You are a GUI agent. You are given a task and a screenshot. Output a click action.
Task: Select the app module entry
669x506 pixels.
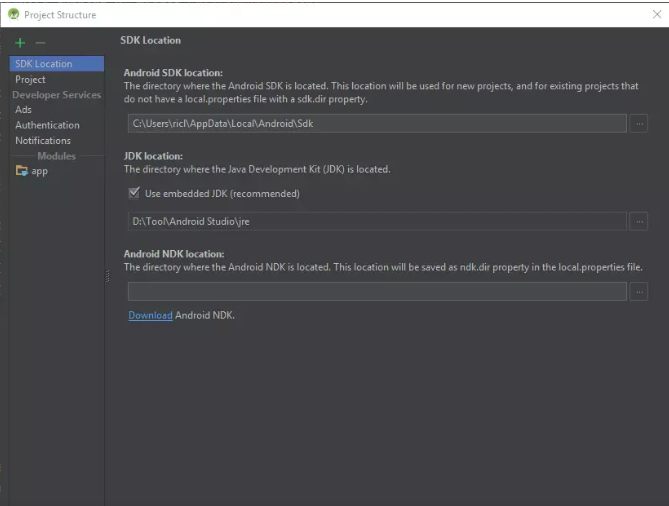pos(39,171)
